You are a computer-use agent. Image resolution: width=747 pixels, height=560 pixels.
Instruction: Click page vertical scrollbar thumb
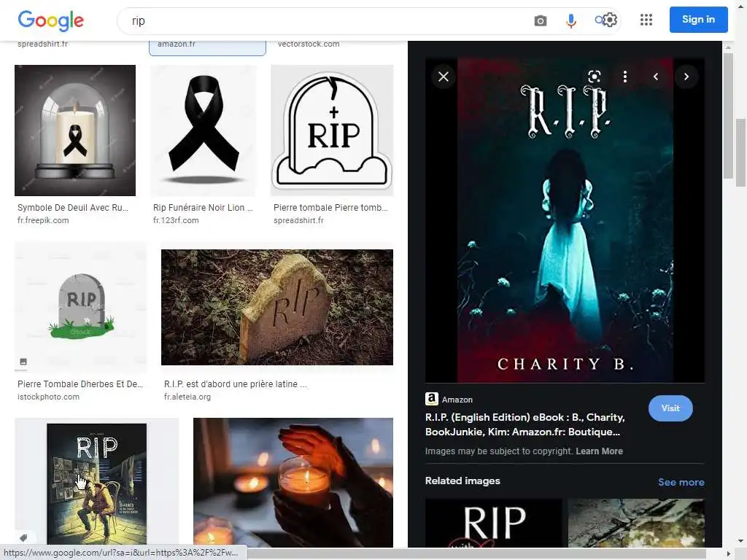(x=741, y=152)
